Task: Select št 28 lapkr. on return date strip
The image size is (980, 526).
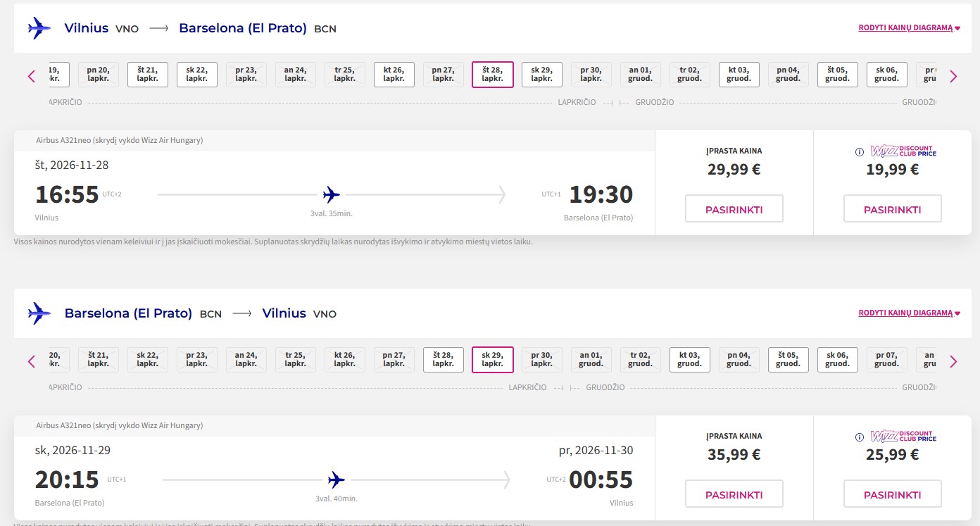Action: [x=444, y=360]
